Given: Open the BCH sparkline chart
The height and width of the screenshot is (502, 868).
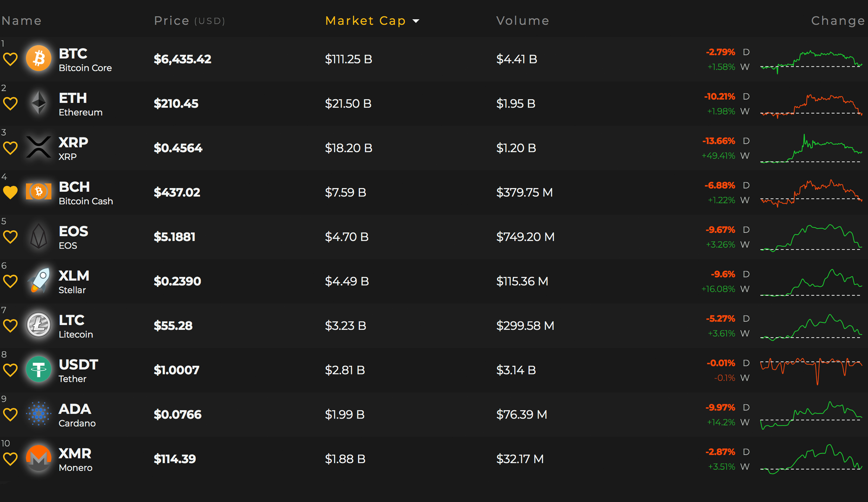Looking at the screenshot, I should click(x=811, y=193).
